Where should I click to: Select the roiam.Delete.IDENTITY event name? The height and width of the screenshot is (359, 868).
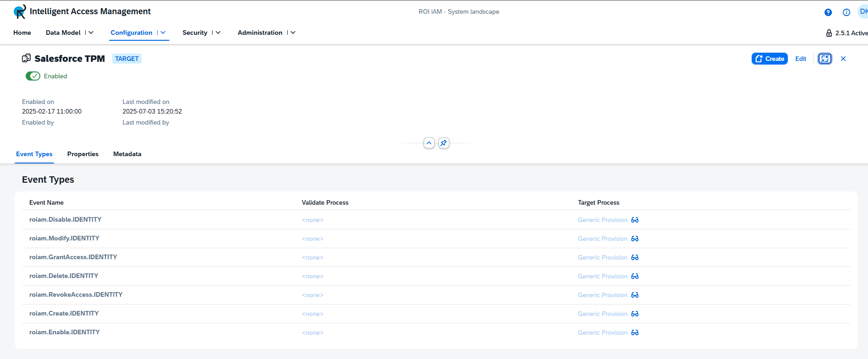64,276
